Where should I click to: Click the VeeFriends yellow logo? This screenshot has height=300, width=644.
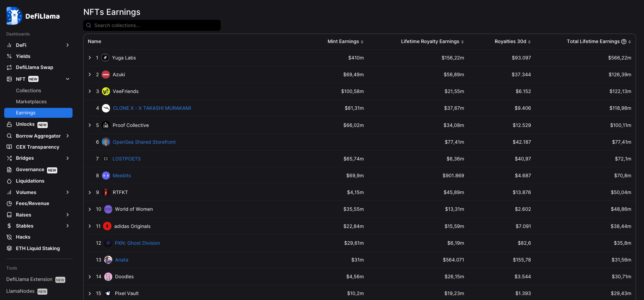pyautogui.click(x=106, y=91)
